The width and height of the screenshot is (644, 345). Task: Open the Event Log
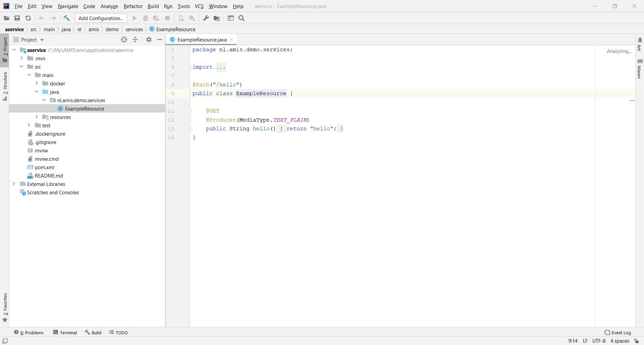[x=618, y=333]
